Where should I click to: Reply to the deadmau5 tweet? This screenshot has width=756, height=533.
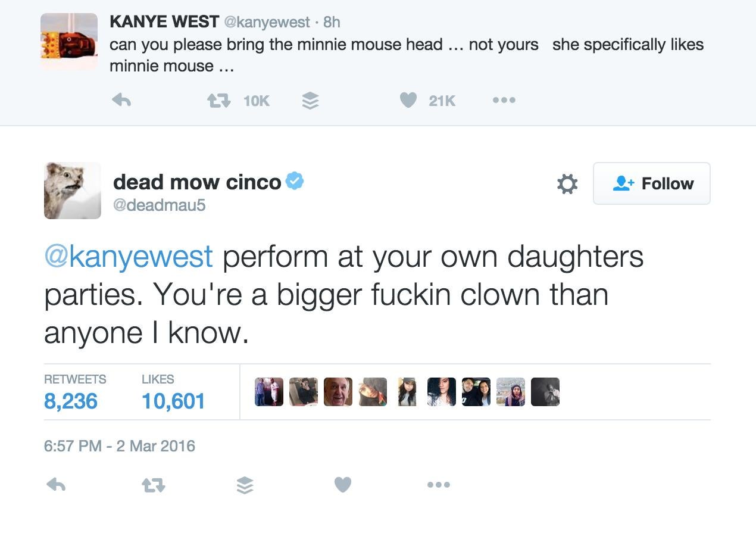click(56, 485)
